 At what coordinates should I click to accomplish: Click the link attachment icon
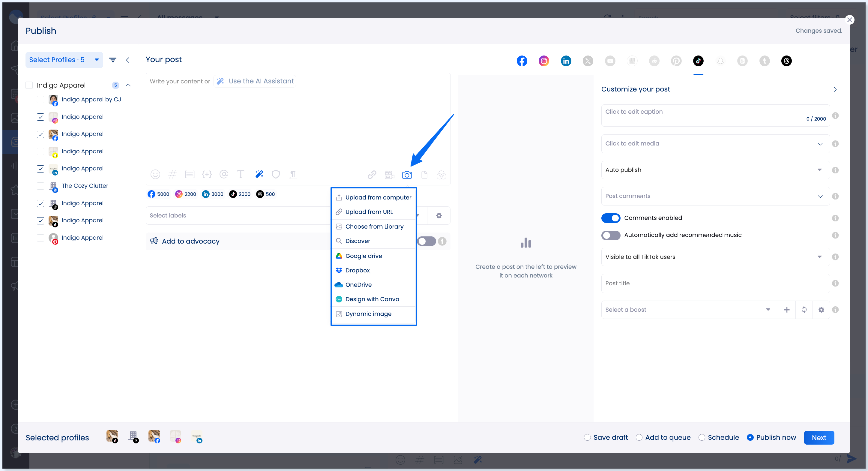(x=372, y=175)
